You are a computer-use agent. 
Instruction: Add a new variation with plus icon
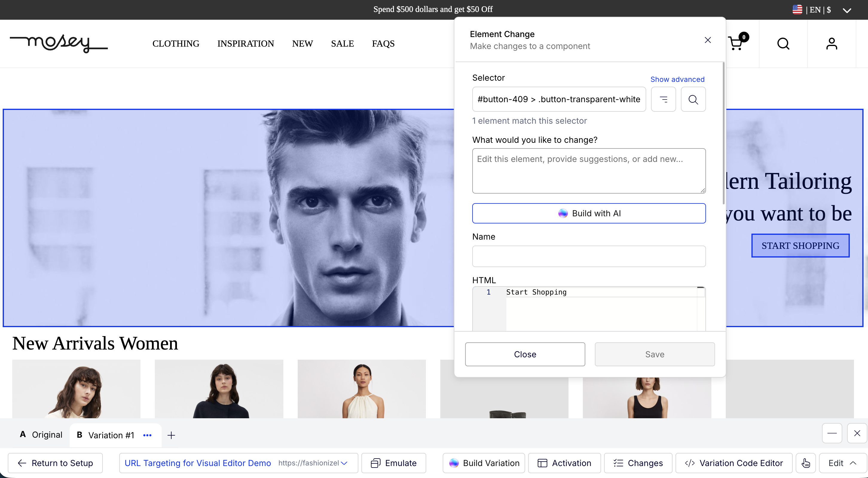(171, 435)
